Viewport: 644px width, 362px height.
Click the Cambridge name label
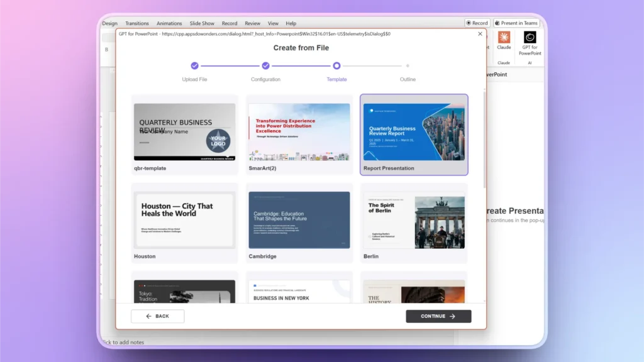coord(262,256)
